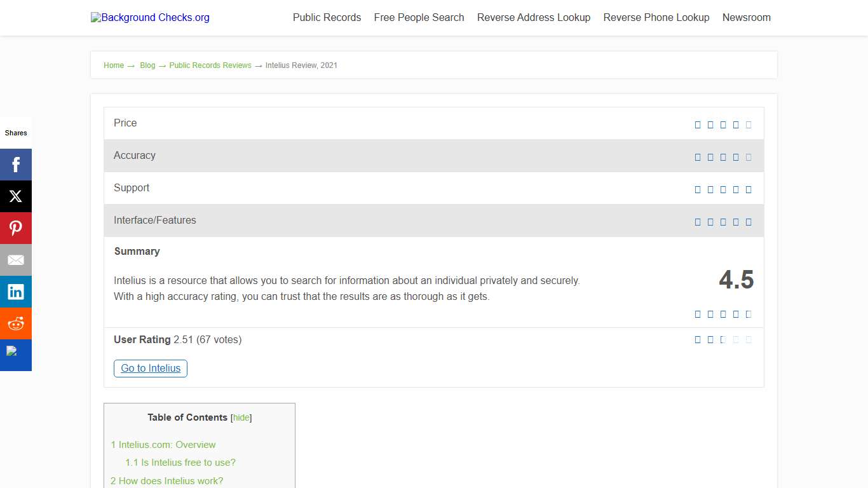
Task: Navigate to Home breadcrumb link
Action: 114,65
